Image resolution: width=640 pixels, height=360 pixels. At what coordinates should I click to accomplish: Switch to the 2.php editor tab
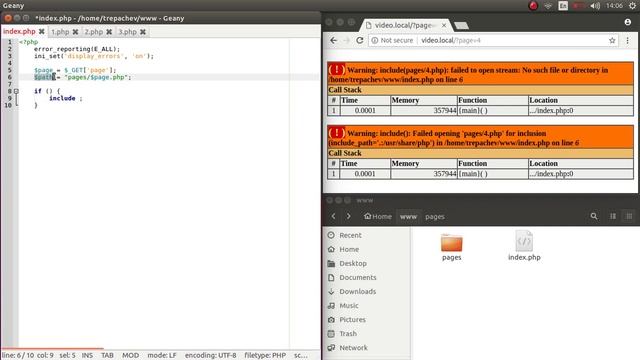93,32
